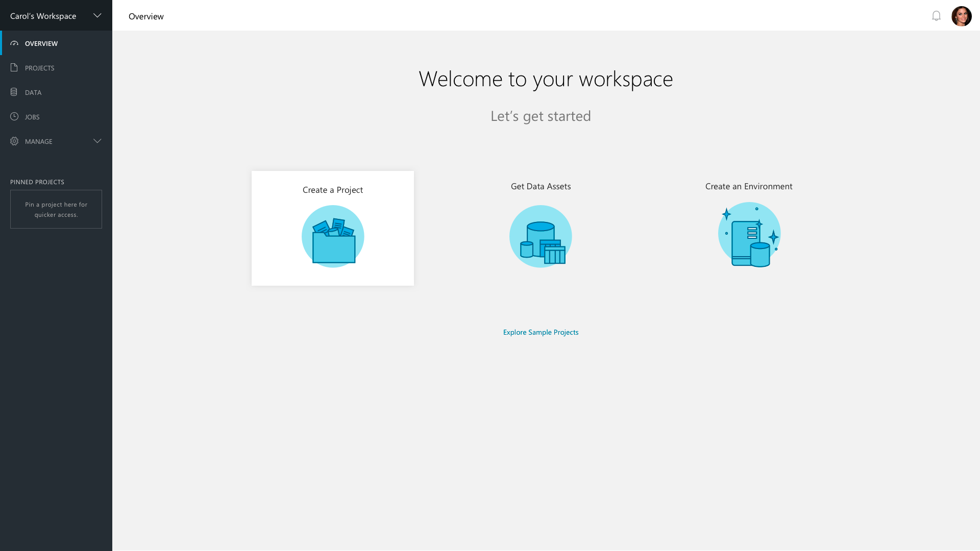Follow the Explore Sample Projects link
This screenshot has width=980, height=551.
541,332
